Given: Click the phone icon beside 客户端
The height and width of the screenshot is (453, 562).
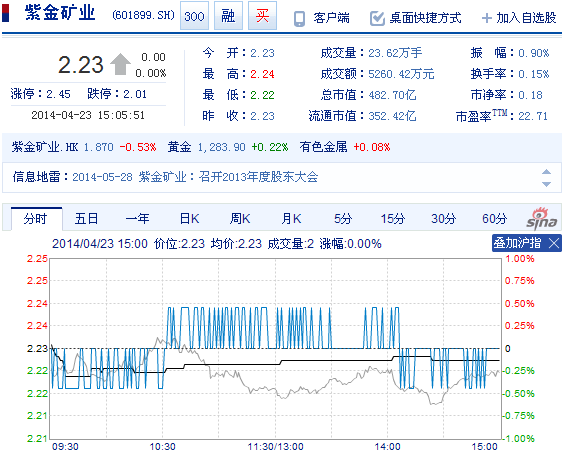Looking at the screenshot, I should (x=299, y=18).
